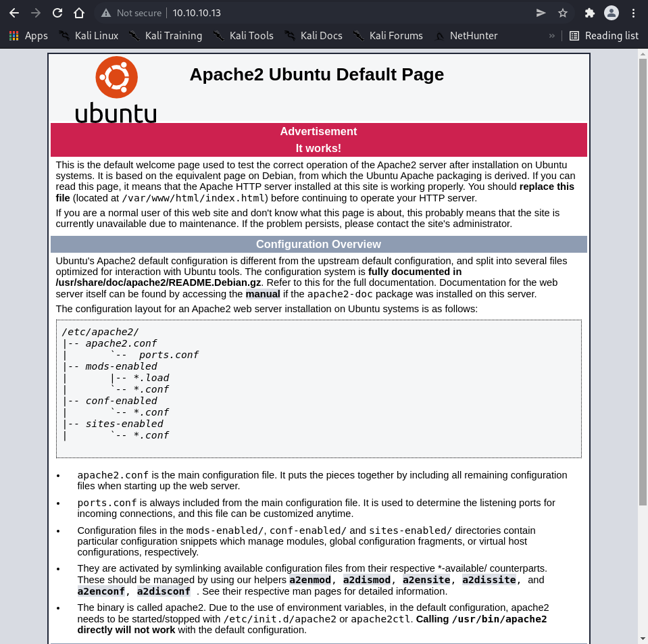The width and height of the screenshot is (648, 644).
Task: Click the scrollbar down arrow
Action: point(643,639)
